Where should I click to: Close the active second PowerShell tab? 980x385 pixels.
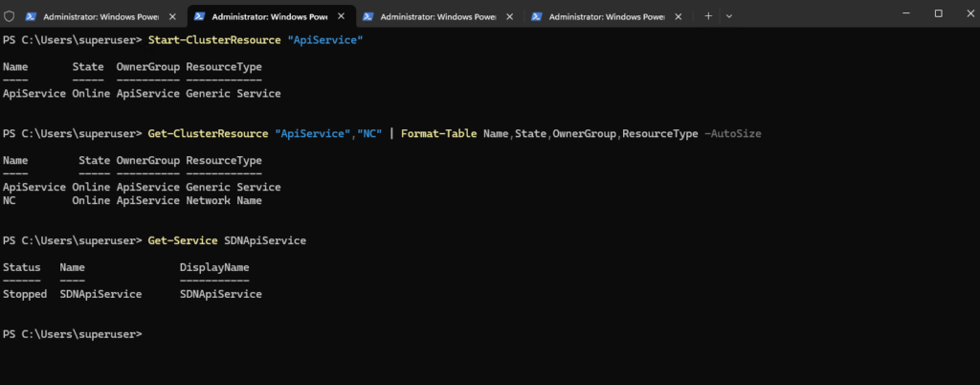pos(342,17)
